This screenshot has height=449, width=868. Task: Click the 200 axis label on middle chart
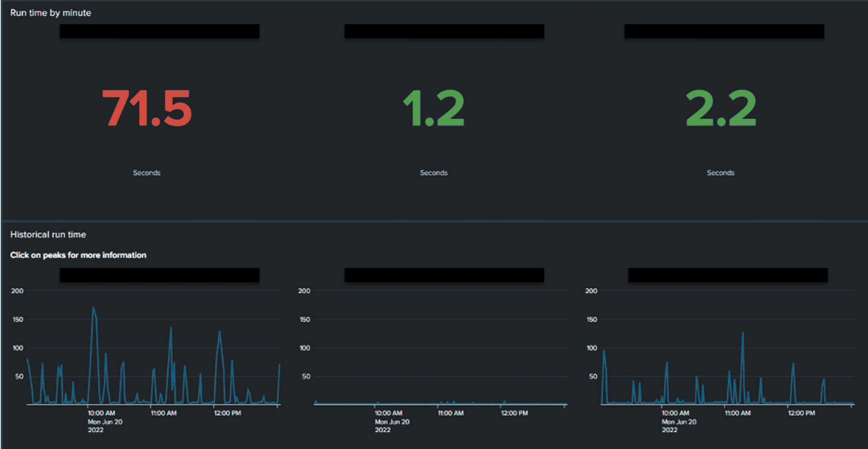[304, 291]
